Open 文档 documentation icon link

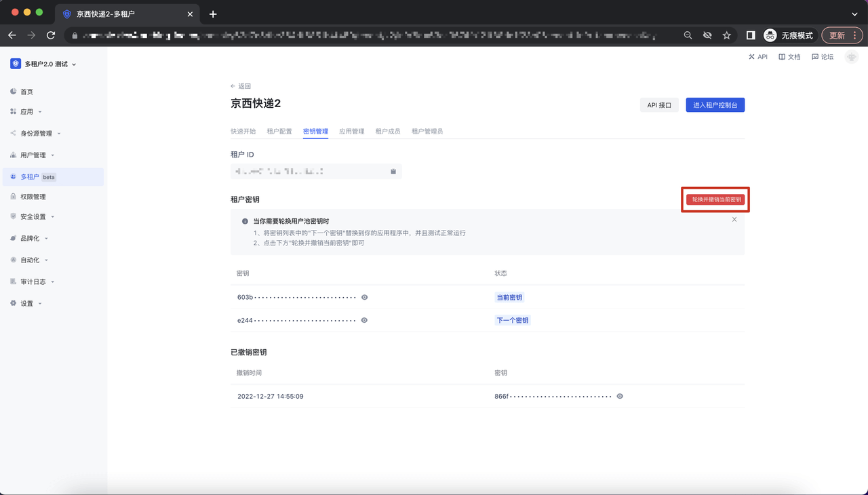pos(782,57)
